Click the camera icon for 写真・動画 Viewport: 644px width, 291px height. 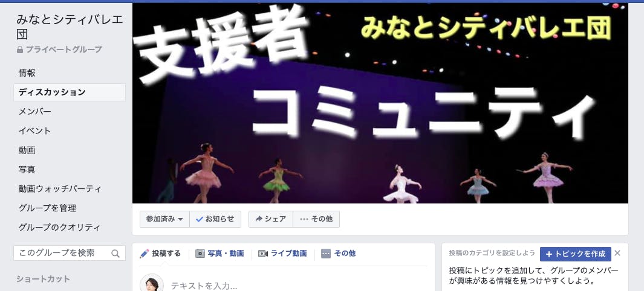[200, 254]
